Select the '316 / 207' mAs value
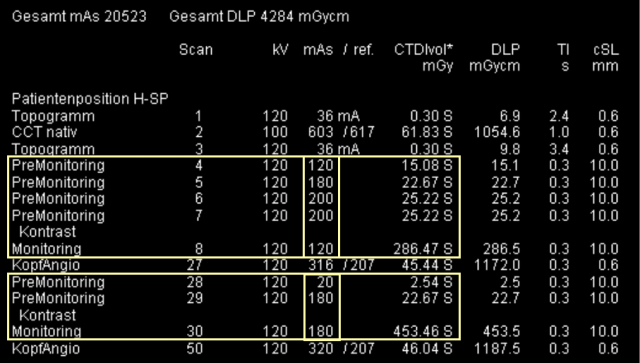 tap(341, 265)
